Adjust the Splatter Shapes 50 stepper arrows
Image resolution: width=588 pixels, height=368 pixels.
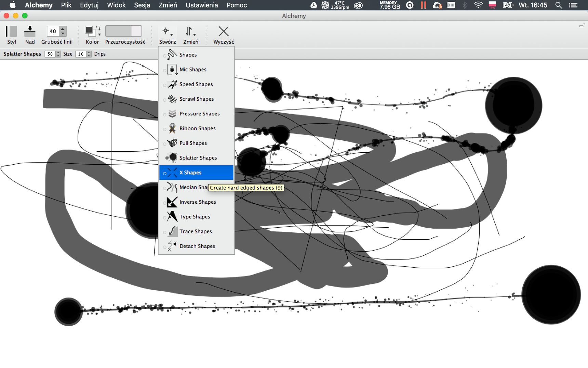58,54
